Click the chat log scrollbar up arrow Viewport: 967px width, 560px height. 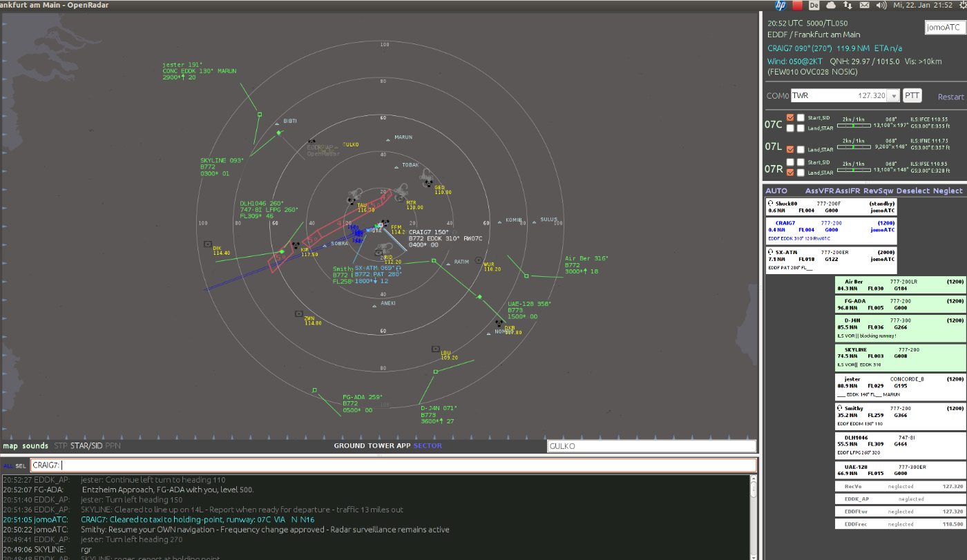pos(754,480)
